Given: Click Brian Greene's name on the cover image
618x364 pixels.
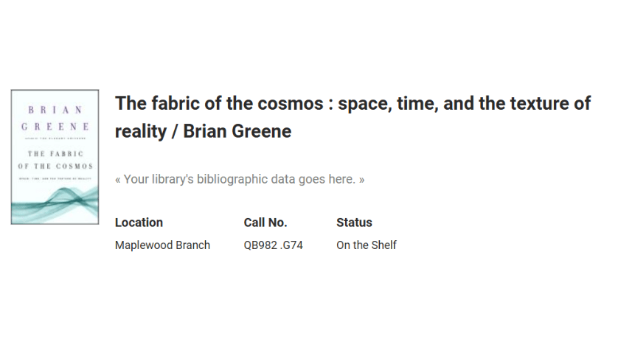Looking at the screenshot, I should (x=55, y=118).
